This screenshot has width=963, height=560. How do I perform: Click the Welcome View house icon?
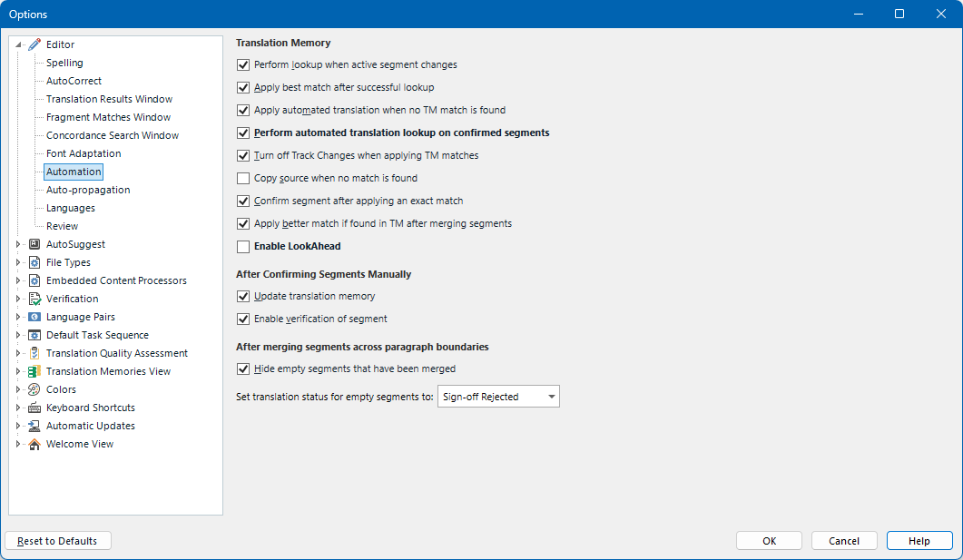pyautogui.click(x=35, y=444)
